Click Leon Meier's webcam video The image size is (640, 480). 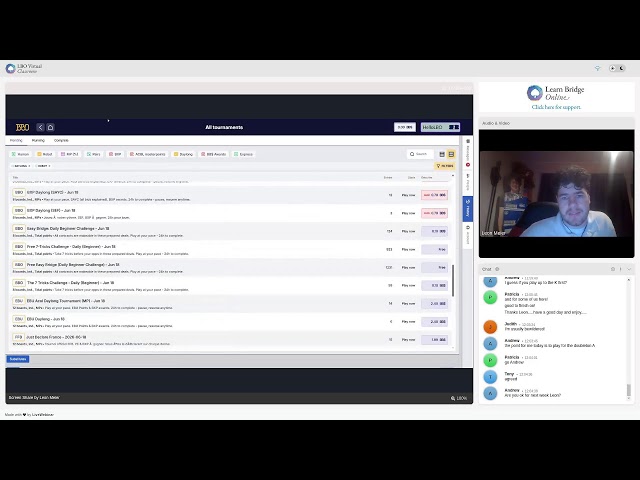(x=556, y=194)
